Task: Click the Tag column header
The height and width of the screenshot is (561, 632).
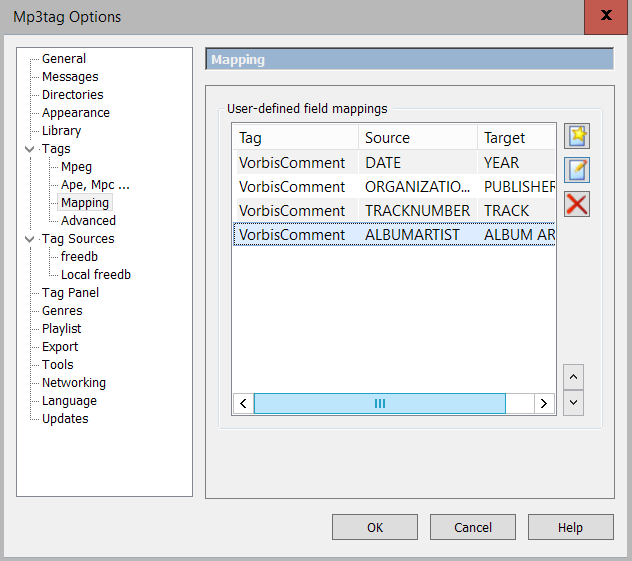Action: 295,138
